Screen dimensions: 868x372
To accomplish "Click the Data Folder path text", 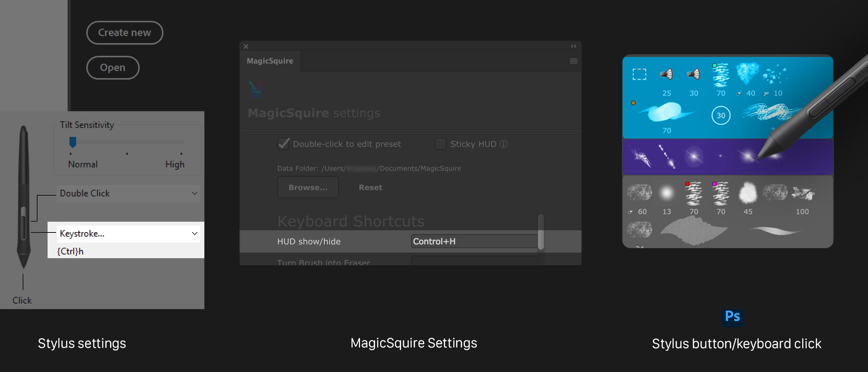I will 369,169.
